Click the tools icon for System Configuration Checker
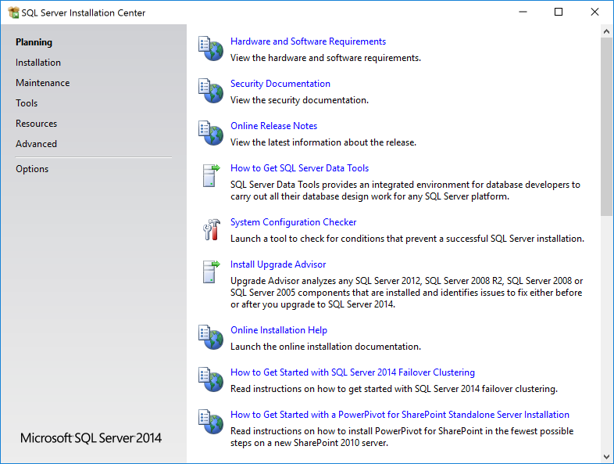The width and height of the screenshot is (614, 464). 211,229
